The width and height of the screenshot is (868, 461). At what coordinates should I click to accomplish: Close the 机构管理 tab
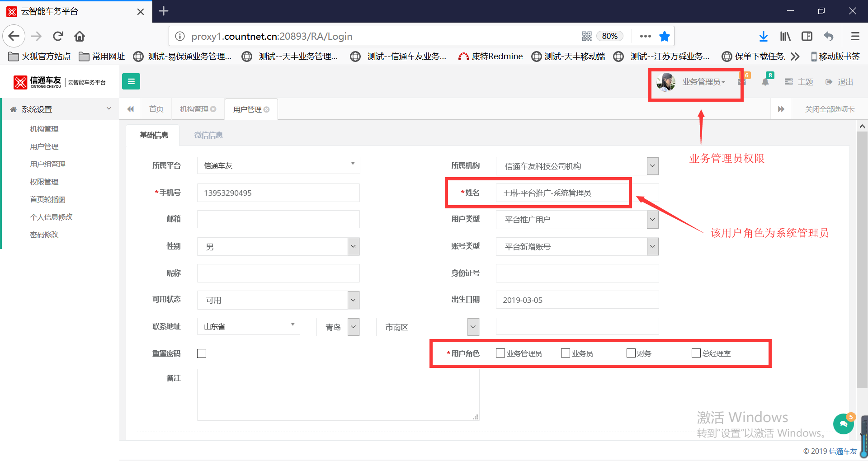(213, 109)
